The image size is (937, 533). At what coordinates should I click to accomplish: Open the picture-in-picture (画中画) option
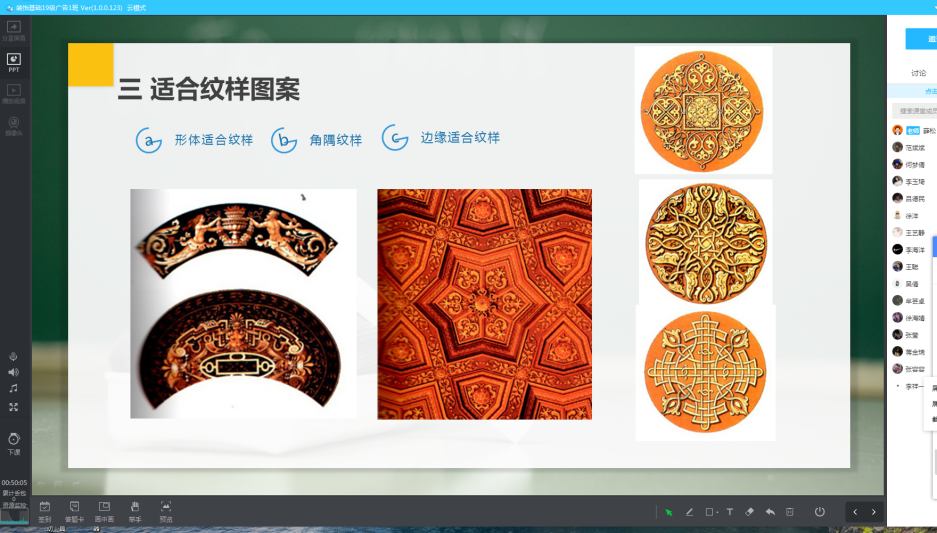pyautogui.click(x=104, y=512)
